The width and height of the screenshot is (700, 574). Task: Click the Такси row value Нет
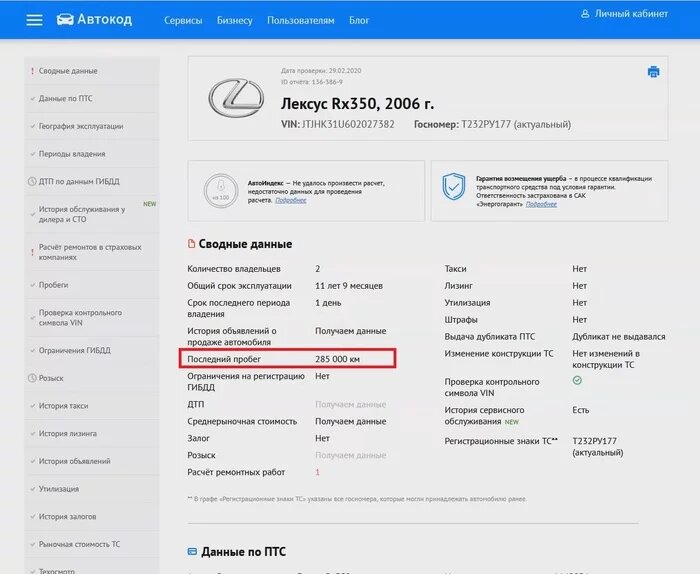pos(579,269)
